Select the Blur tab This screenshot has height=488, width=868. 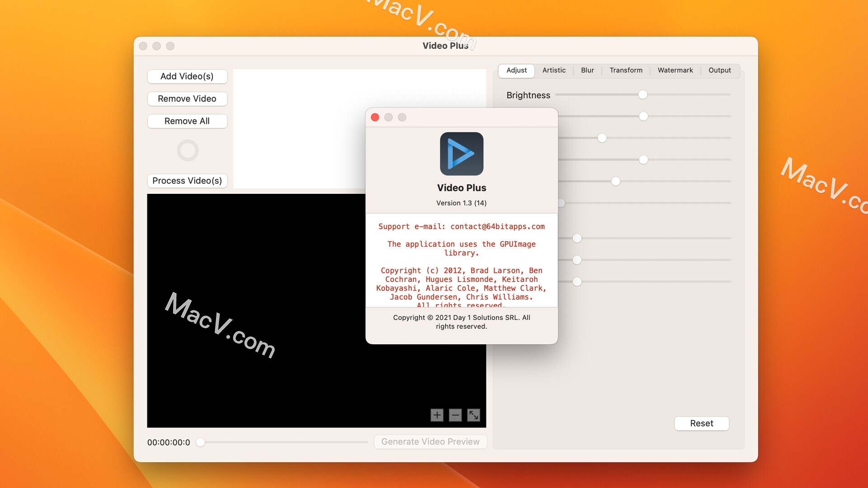click(587, 70)
